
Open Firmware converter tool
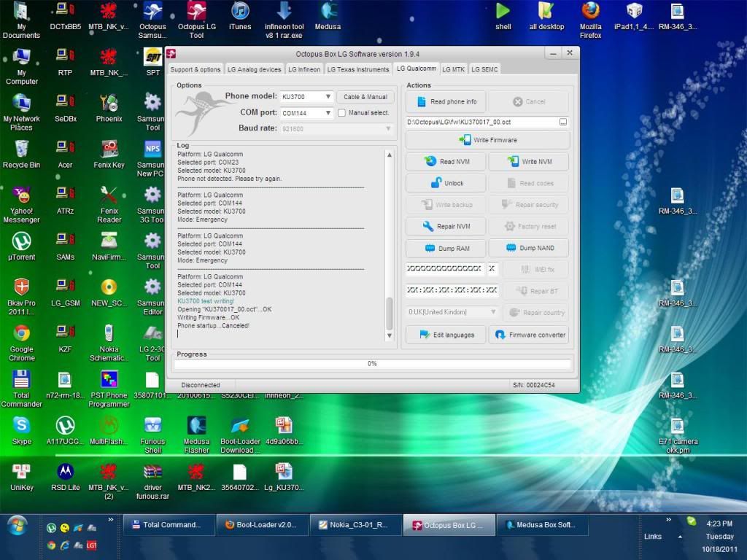pos(529,335)
